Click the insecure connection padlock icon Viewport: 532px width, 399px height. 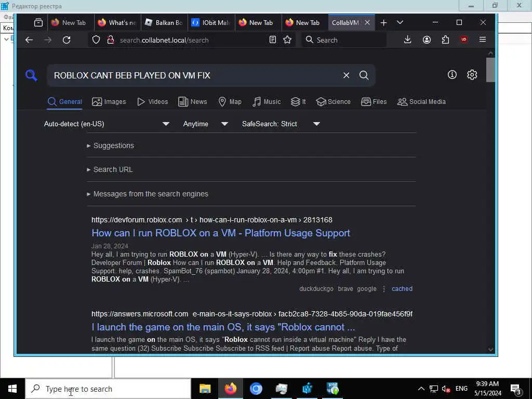pos(111,40)
